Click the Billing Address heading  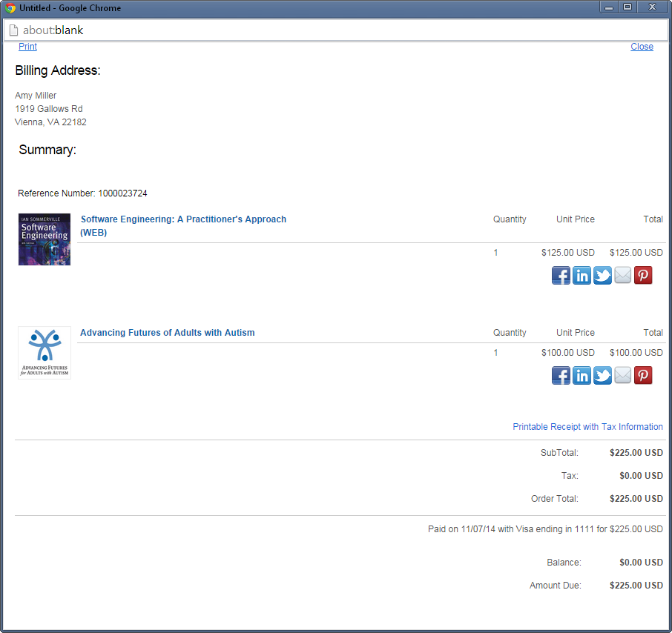coord(57,70)
